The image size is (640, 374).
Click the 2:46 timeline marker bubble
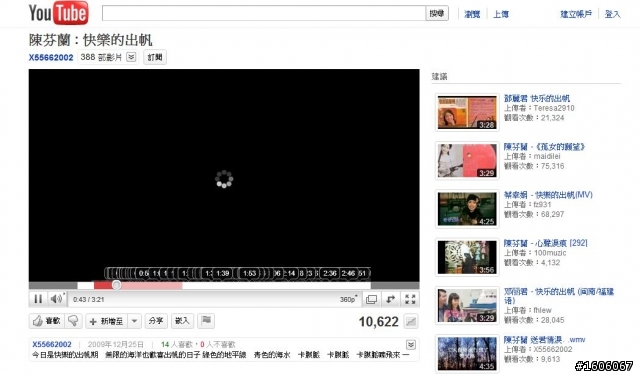pos(348,273)
